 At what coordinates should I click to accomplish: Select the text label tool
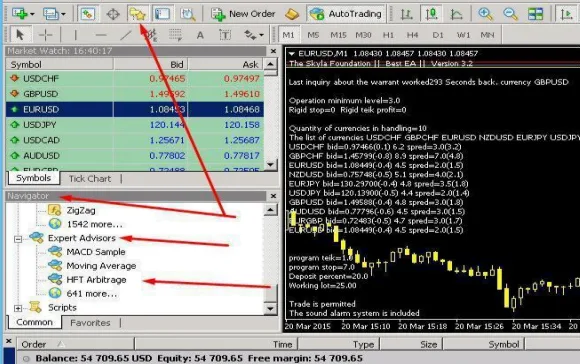pyautogui.click(x=225, y=35)
